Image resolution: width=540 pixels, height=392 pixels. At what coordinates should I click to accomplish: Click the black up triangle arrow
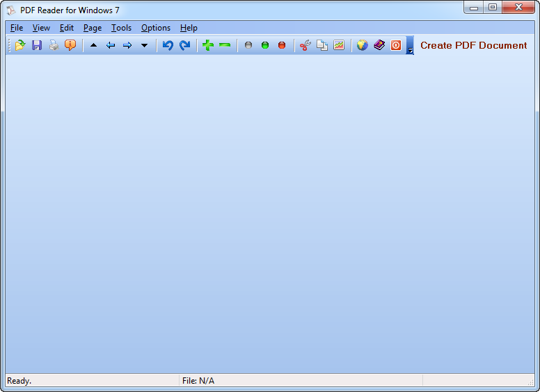pyautogui.click(x=93, y=45)
